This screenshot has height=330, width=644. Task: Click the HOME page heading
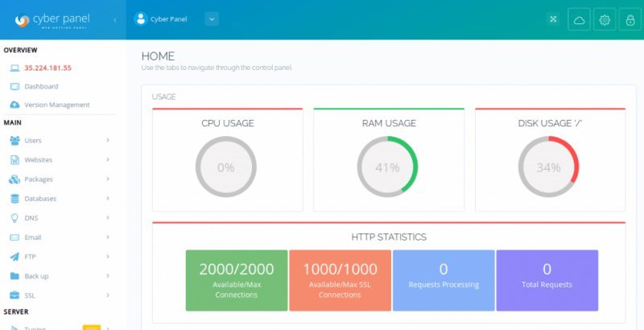click(x=158, y=56)
